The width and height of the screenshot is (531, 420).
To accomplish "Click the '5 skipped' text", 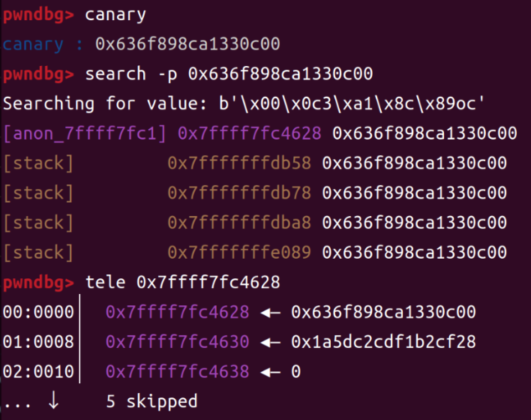I will pos(152,401).
